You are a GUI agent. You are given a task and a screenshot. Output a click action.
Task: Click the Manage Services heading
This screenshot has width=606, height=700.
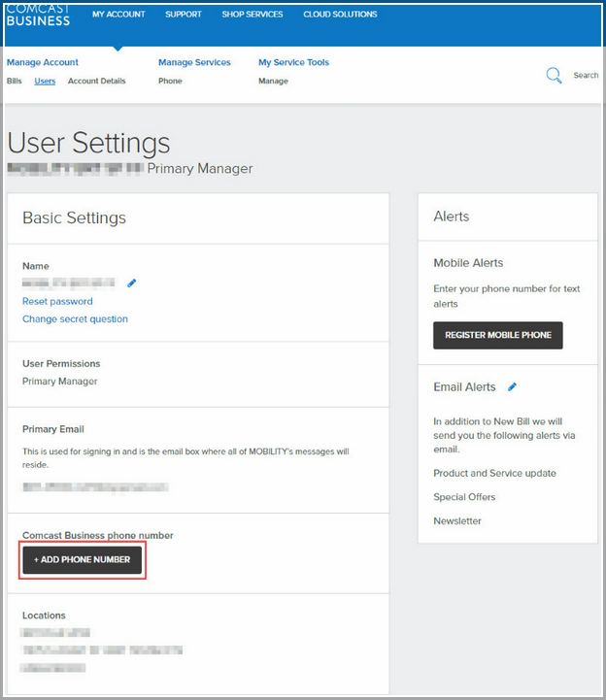pyautogui.click(x=194, y=62)
